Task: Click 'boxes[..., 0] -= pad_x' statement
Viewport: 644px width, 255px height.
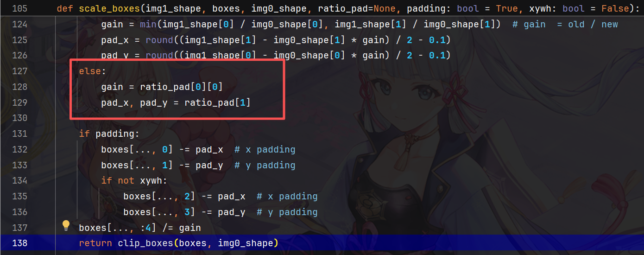Action: 162,149
